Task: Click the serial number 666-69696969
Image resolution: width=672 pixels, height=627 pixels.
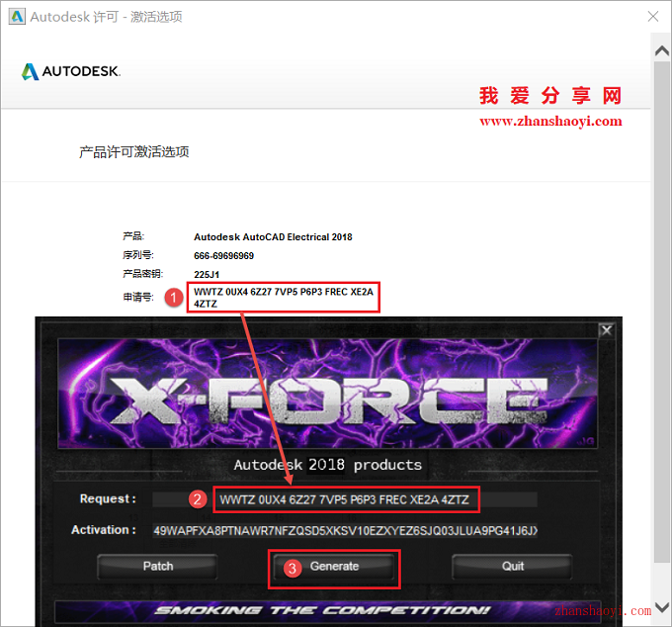Action: (x=223, y=256)
